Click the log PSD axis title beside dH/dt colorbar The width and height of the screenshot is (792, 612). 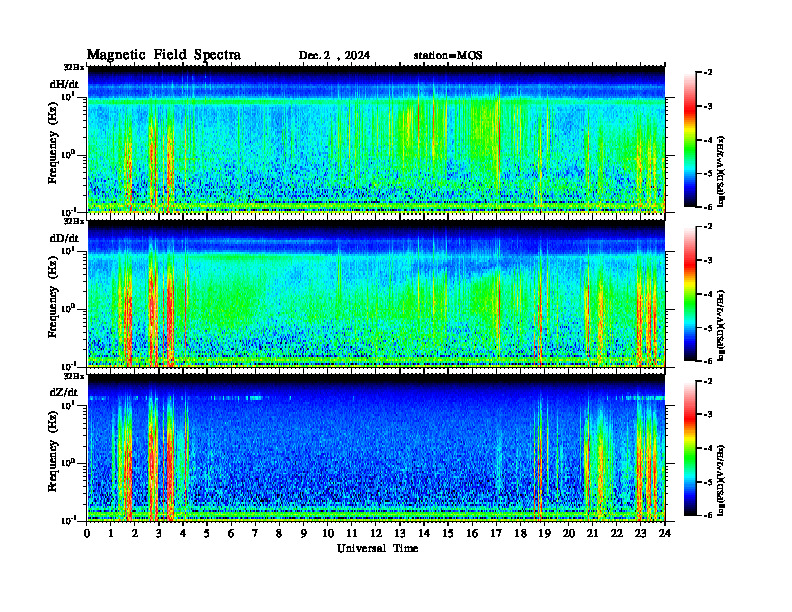tap(721, 171)
